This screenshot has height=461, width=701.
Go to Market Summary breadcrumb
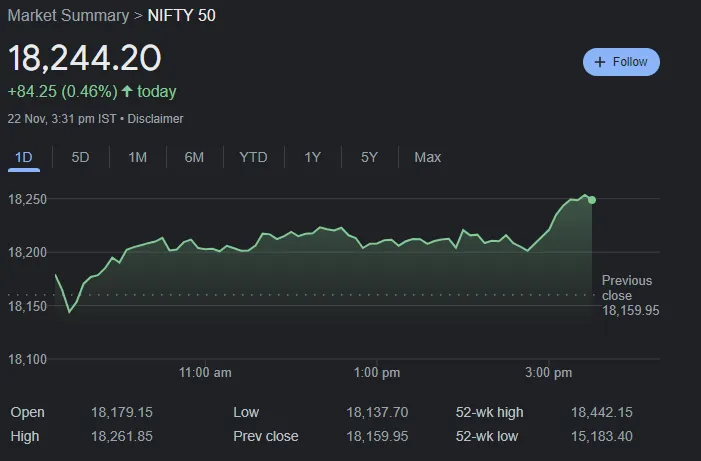(x=68, y=15)
